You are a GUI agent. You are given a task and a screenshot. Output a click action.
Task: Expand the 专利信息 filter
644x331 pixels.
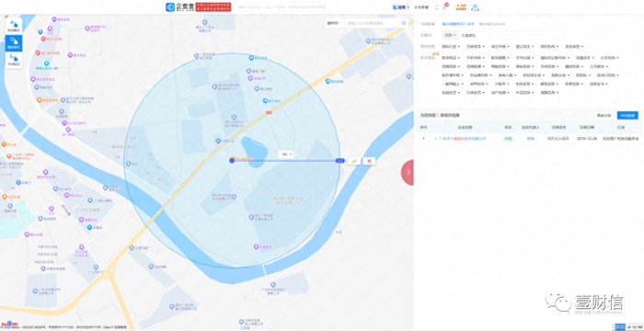(x=549, y=66)
